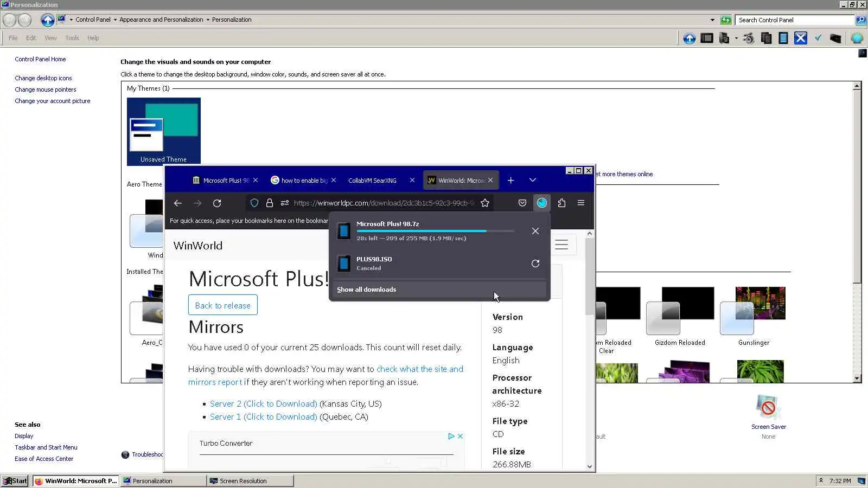The image size is (868, 488).
Task: Click the Firefox forward arrow button
Action: (197, 203)
